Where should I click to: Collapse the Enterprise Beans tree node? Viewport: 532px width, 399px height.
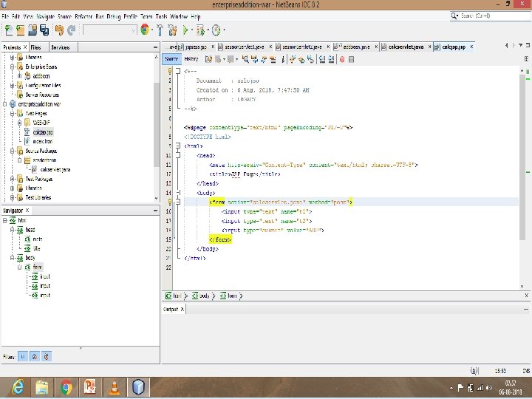coord(13,66)
